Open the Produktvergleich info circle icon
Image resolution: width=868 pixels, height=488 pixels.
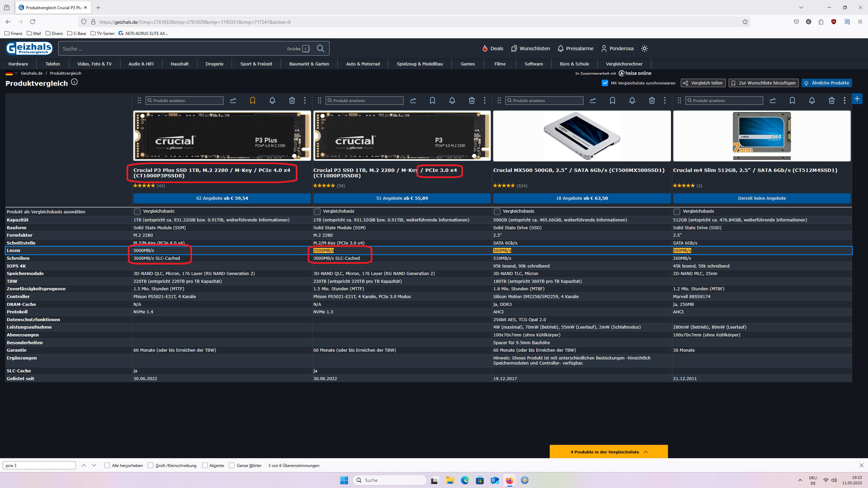tap(74, 82)
